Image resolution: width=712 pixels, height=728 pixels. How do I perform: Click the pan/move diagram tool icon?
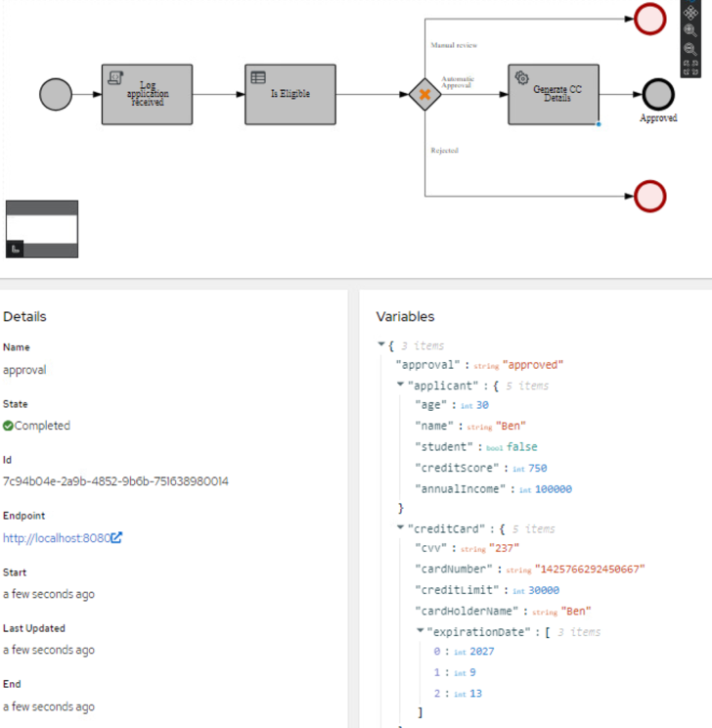pyautogui.click(x=690, y=13)
